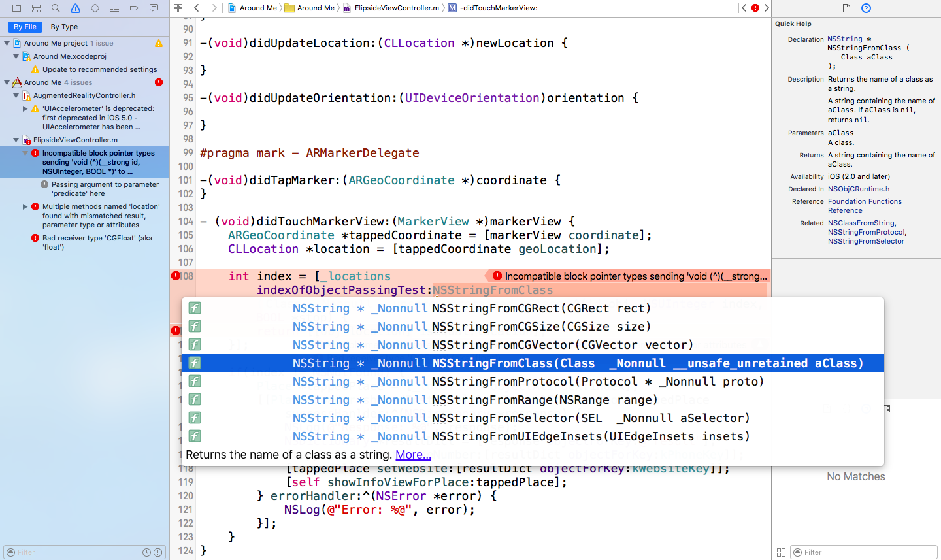Open NSObjCRuntime.h declared-in link
This screenshot has height=560, width=941.
859,189
